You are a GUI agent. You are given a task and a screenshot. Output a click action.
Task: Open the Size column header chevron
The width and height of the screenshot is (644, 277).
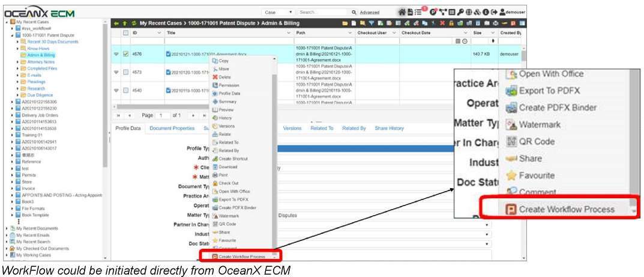[x=492, y=33]
